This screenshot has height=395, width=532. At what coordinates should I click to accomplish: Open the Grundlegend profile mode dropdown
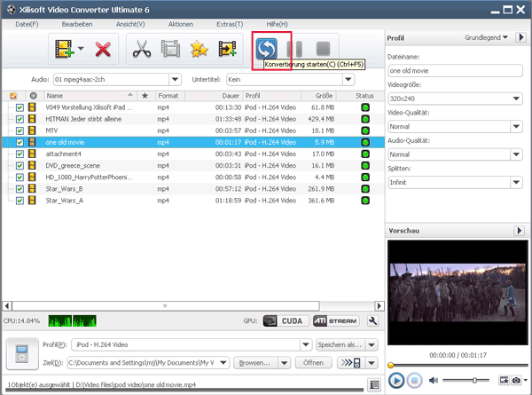(x=486, y=37)
